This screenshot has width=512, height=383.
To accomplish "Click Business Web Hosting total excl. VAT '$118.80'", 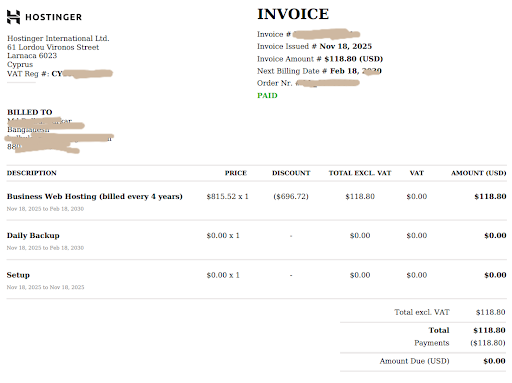I will (360, 196).
